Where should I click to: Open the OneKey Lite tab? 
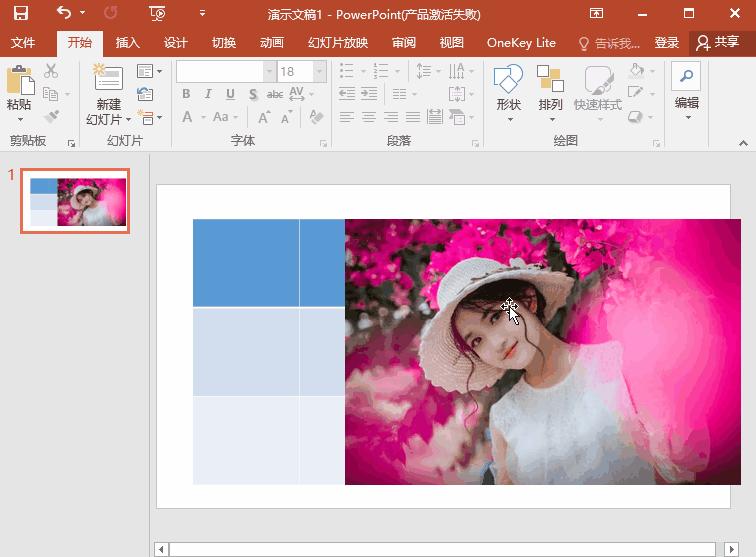(x=521, y=43)
